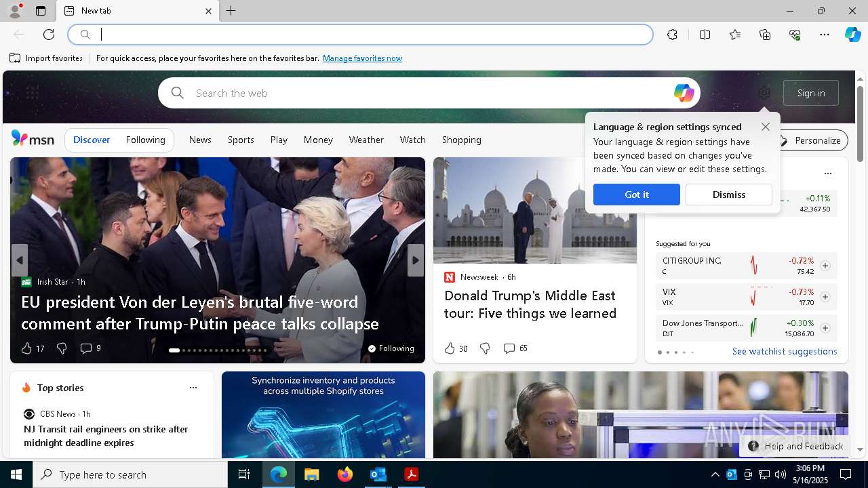Open the Weather menu item

tap(366, 140)
